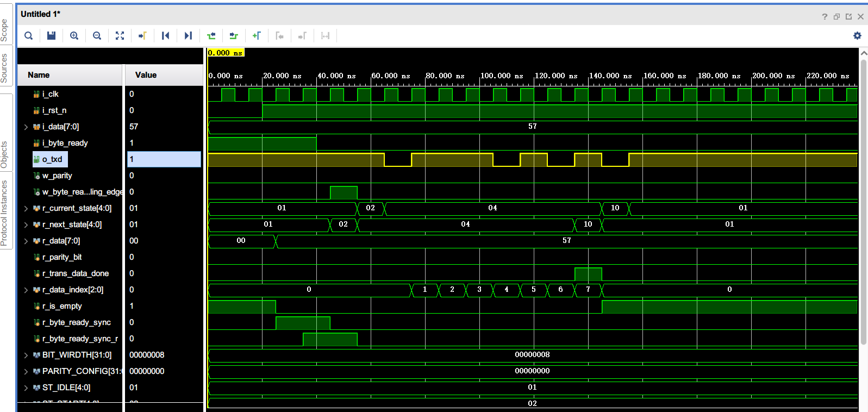Click the Zoom Out icon
This screenshot has width=868, height=412.
click(x=97, y=36)
